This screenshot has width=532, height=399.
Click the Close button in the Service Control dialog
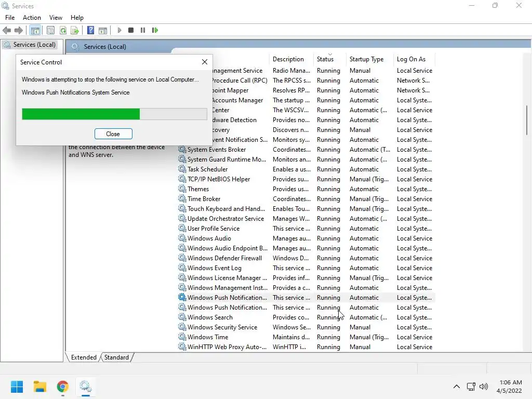[x=113, y=134]
